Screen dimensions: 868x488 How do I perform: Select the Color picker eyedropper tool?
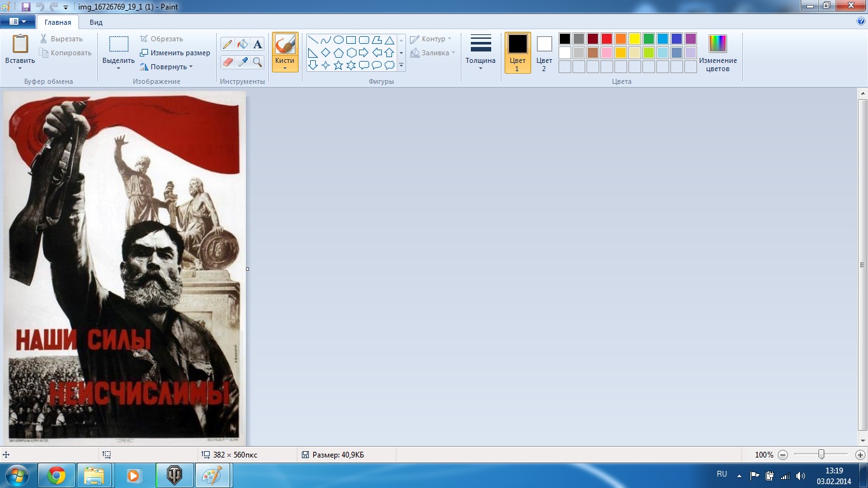242,62
